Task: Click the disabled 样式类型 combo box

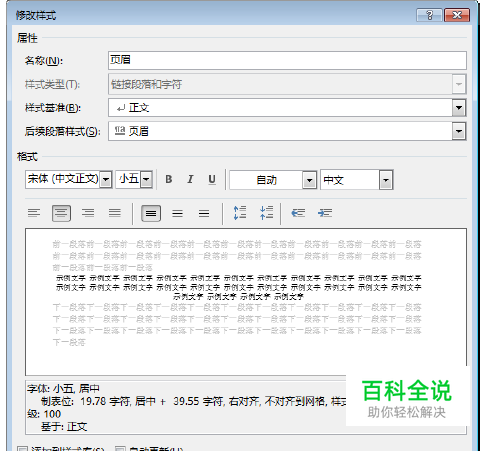Action: point(287,84)
